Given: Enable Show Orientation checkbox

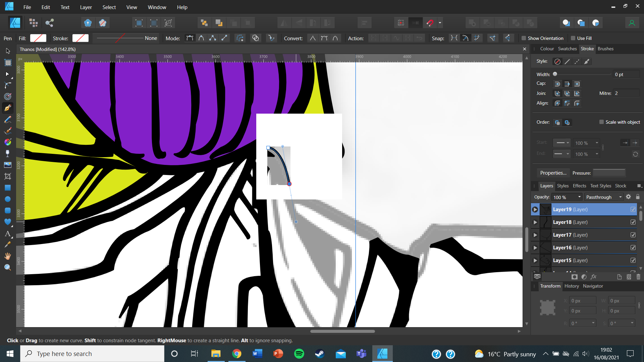Looking at the screenshot, I should tap(524, 38).
